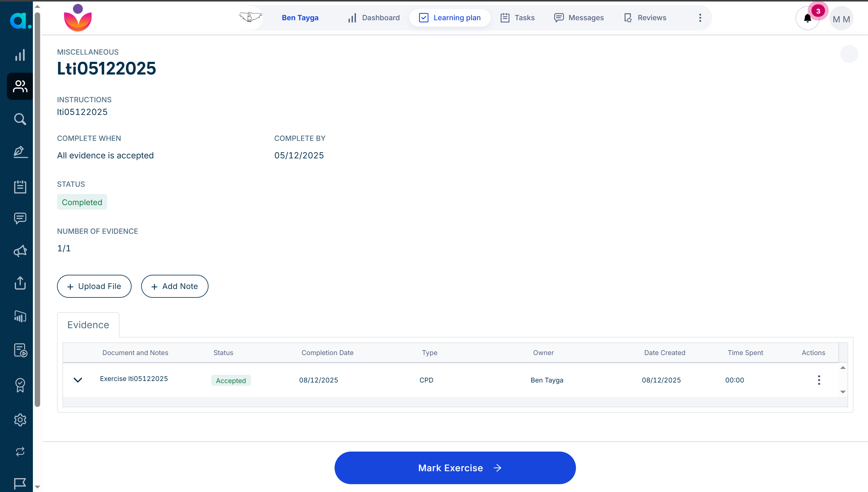
Task: Click the Add Note button
Action: (x=174, y=286)
